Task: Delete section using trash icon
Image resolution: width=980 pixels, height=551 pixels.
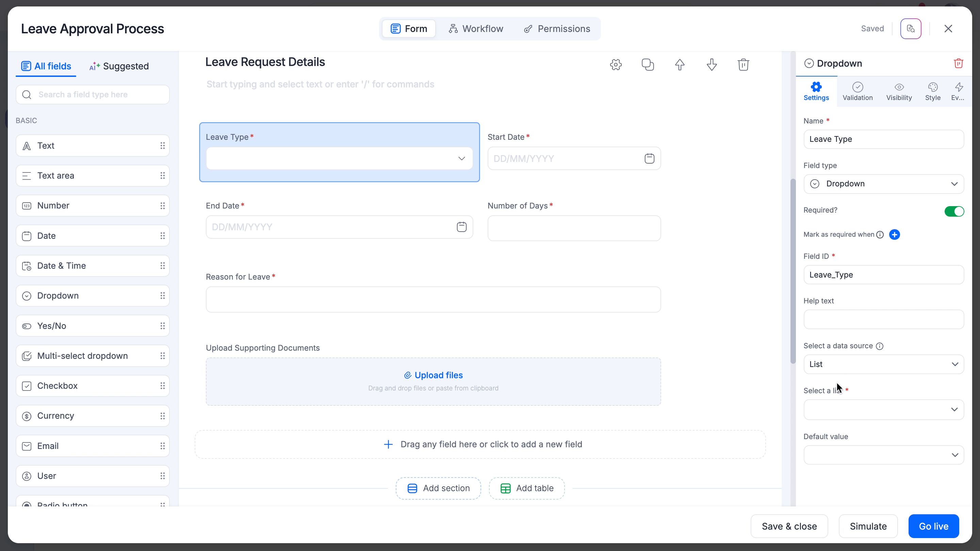Action: click(x=743, y=65)
